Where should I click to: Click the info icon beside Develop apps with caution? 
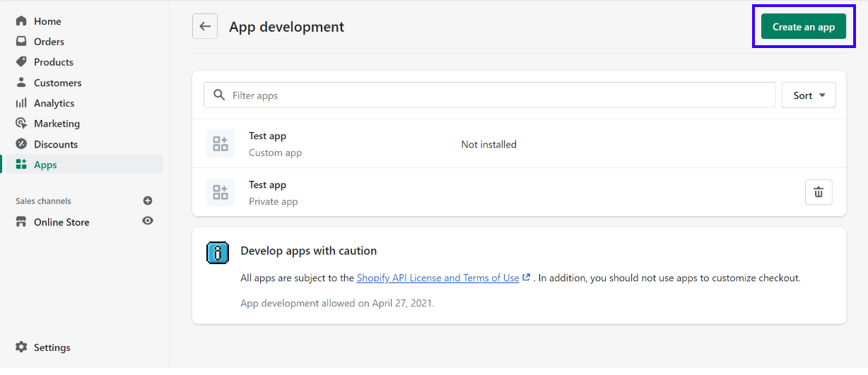[218, 253]
